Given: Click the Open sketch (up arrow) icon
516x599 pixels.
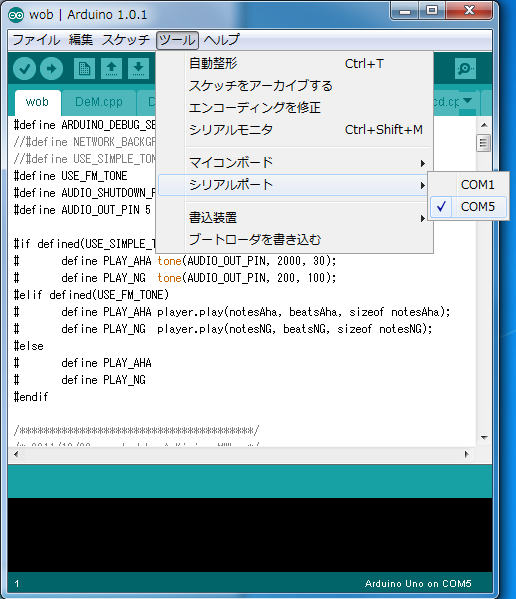Looking at the screenshot, I should click(x=111, y=69).
